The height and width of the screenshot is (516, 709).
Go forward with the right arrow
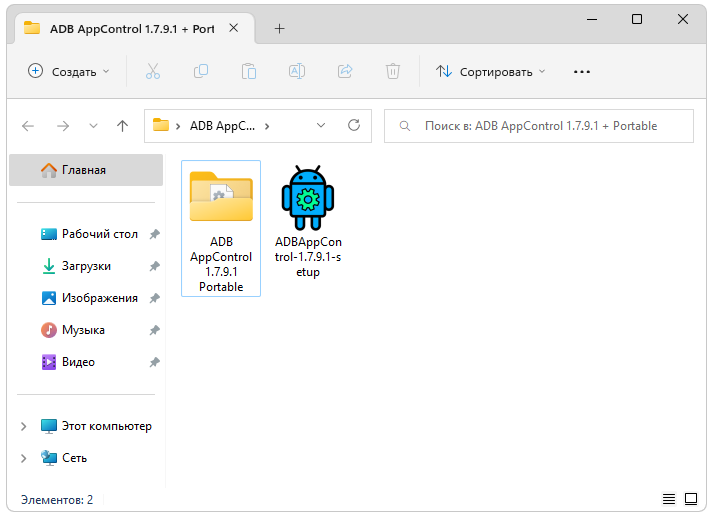pyautogui.click(x=63, y=126)
